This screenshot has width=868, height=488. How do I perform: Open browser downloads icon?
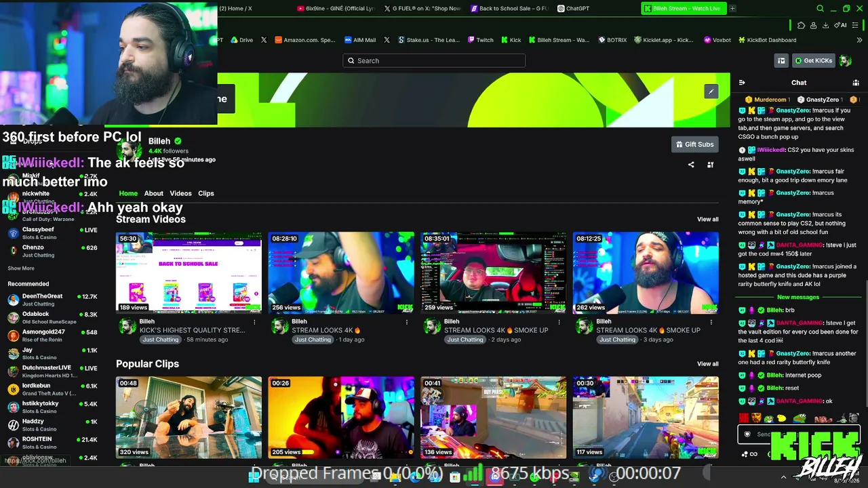[x=825, y=25]
